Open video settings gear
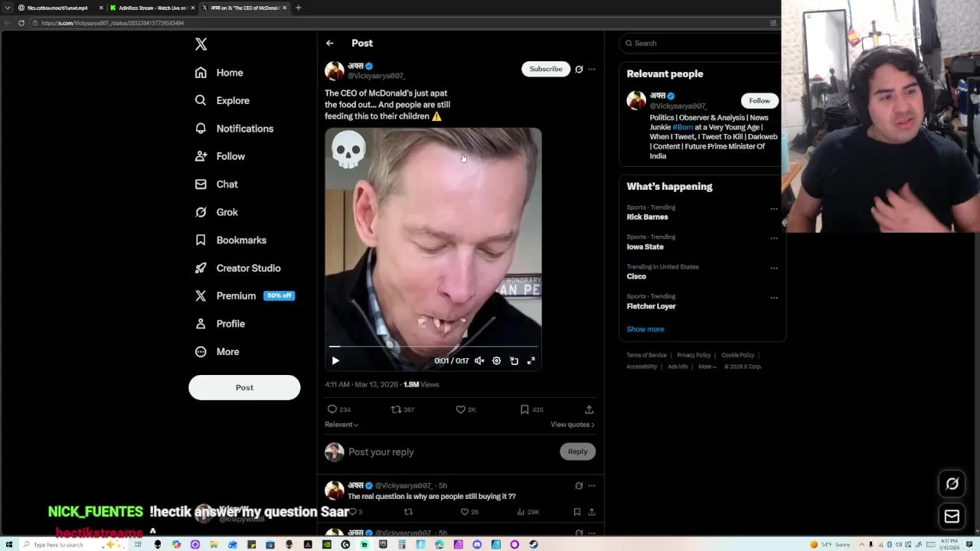The height and width of the screenshot is (551, 980). pos(496,360)
